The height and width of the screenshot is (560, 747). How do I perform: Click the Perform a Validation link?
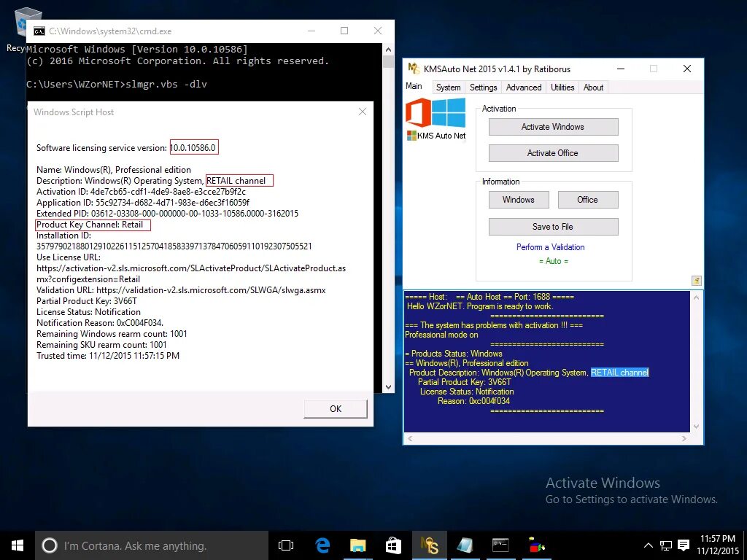(550, 246)
